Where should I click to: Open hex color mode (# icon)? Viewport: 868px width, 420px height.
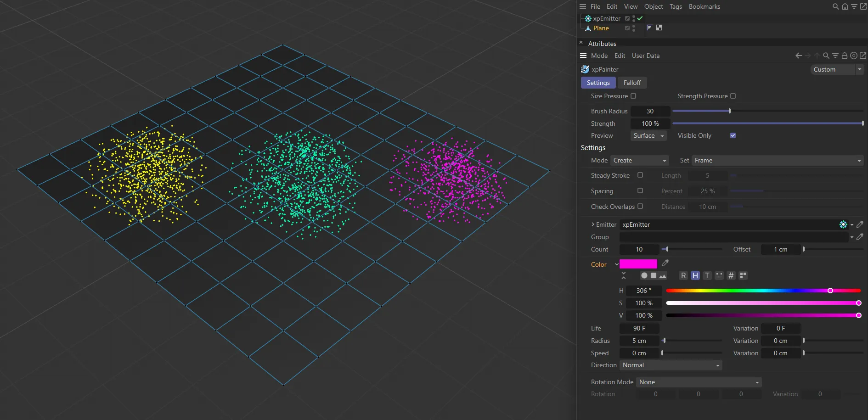click(x=731, y=275)
